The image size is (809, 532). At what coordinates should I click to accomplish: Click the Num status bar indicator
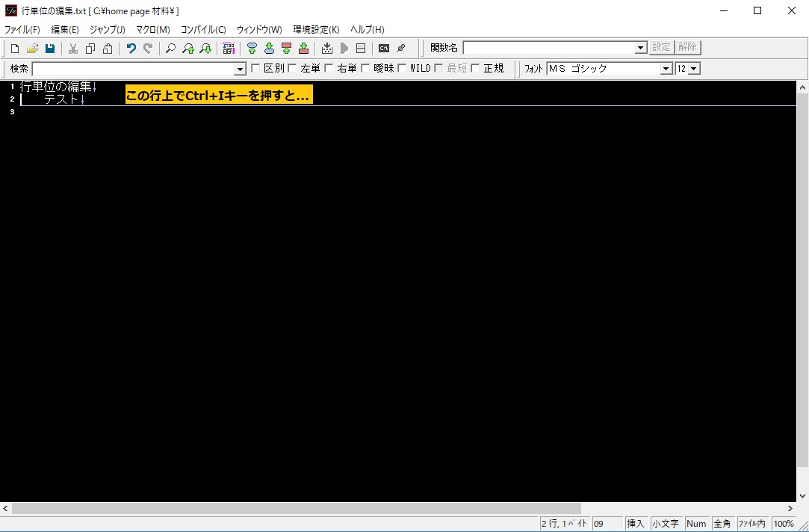click(696, 524)
